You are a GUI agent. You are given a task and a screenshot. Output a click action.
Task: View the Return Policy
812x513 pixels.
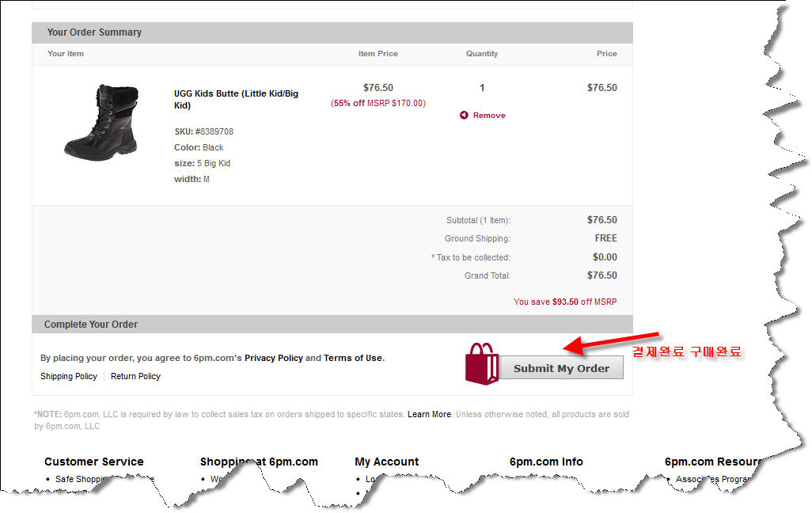point(135,376)
